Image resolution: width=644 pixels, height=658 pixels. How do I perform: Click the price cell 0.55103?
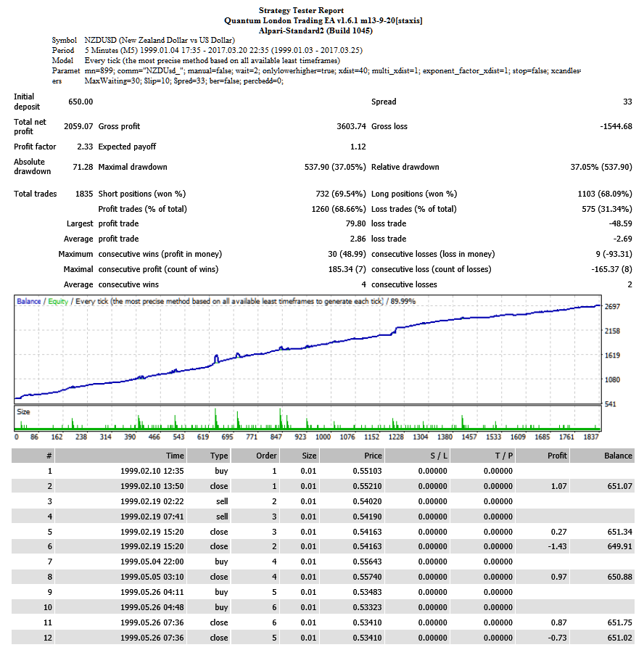pos(367,471)
